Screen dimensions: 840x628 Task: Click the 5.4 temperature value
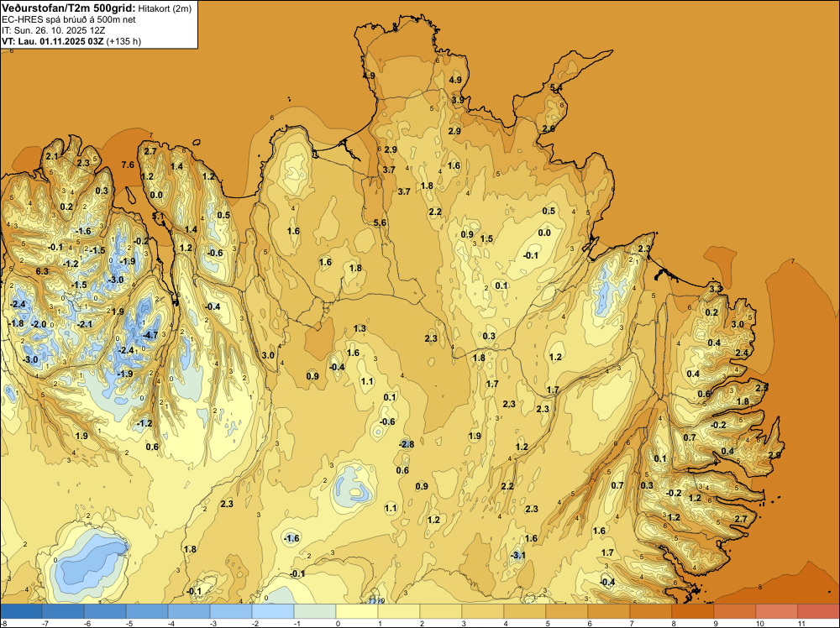point(556,88)
